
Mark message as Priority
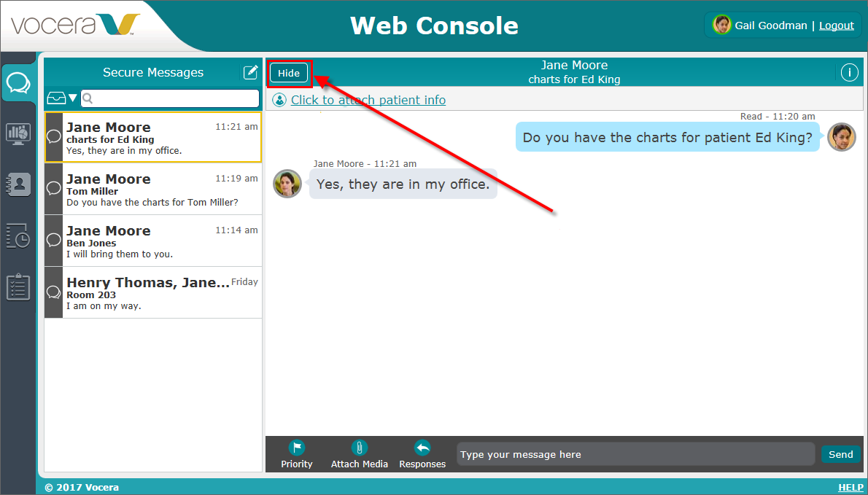point(297,455)
